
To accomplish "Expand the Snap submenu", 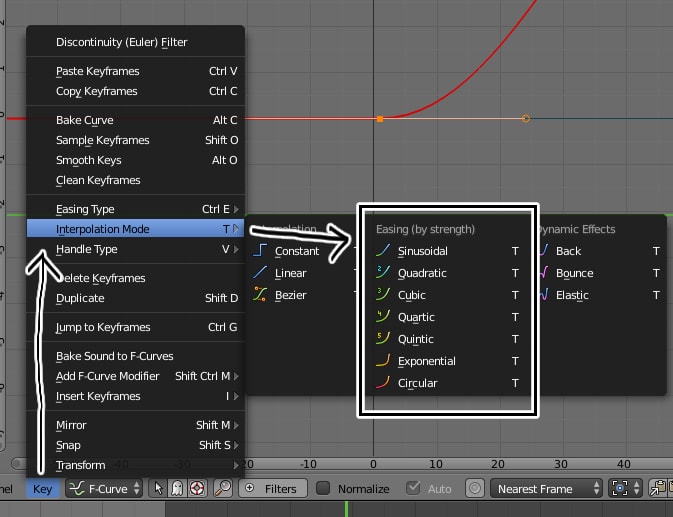I will (135, 445).
